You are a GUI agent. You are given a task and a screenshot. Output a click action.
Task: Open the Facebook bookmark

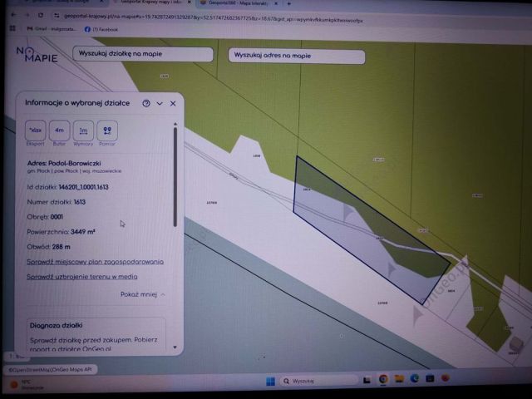[x=101, y=30]
